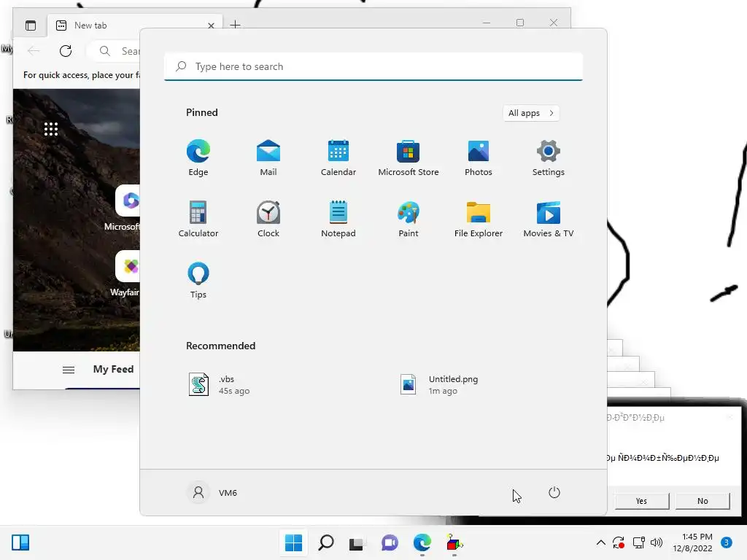The width and height of the screenshot is (747, 560).
Task: Open File Explorer from pinned apps
Action: 479,219
